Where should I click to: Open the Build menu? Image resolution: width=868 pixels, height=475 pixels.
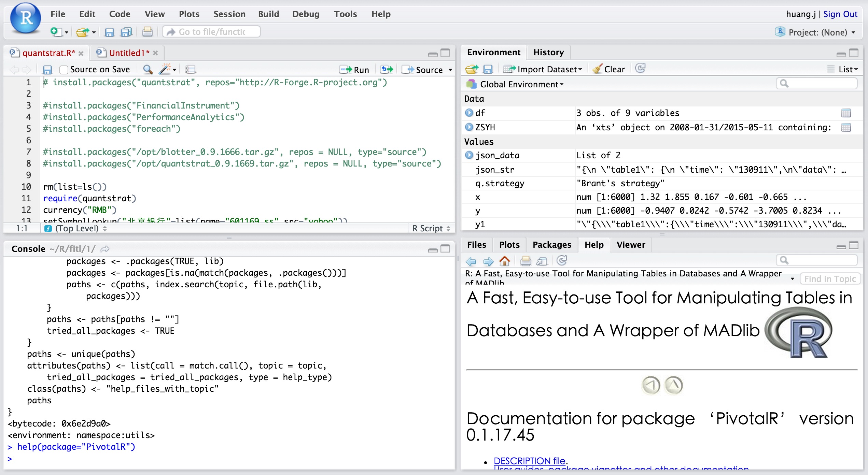[268, 14]
